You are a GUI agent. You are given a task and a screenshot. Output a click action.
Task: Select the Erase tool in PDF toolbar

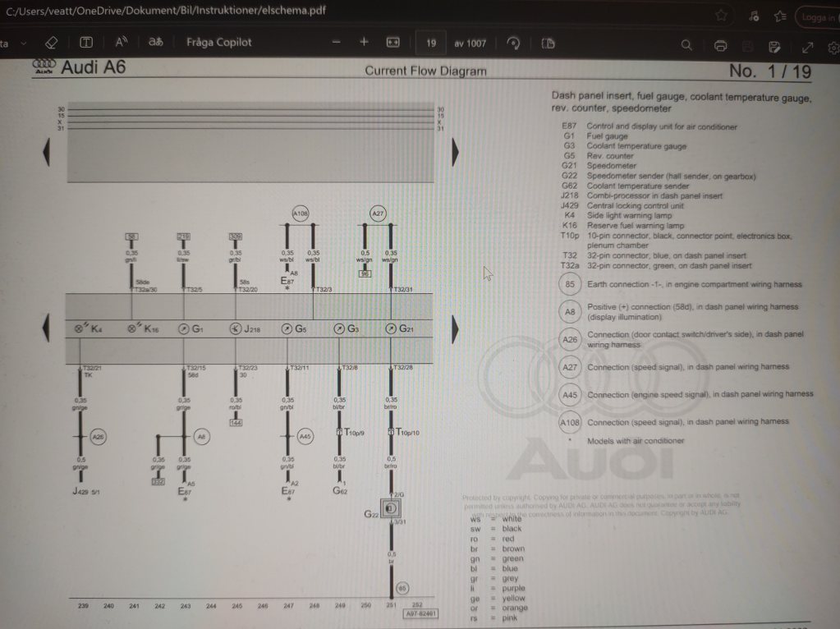(51, 43)
